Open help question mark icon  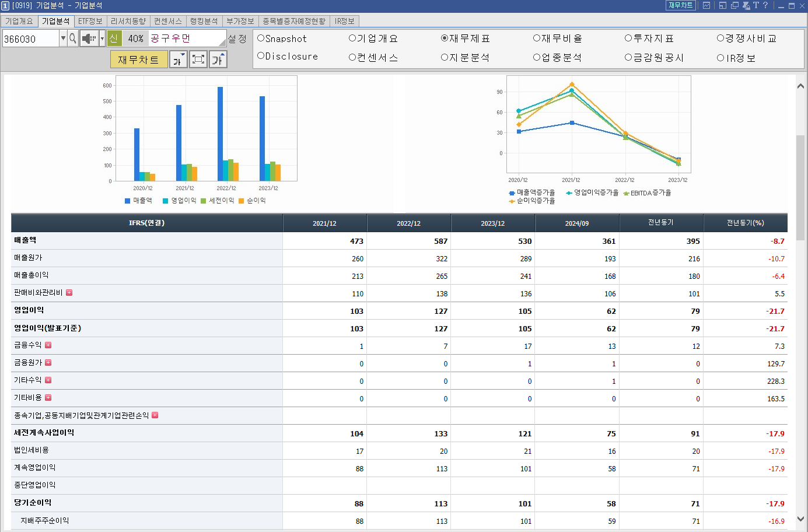coord(765,5)
